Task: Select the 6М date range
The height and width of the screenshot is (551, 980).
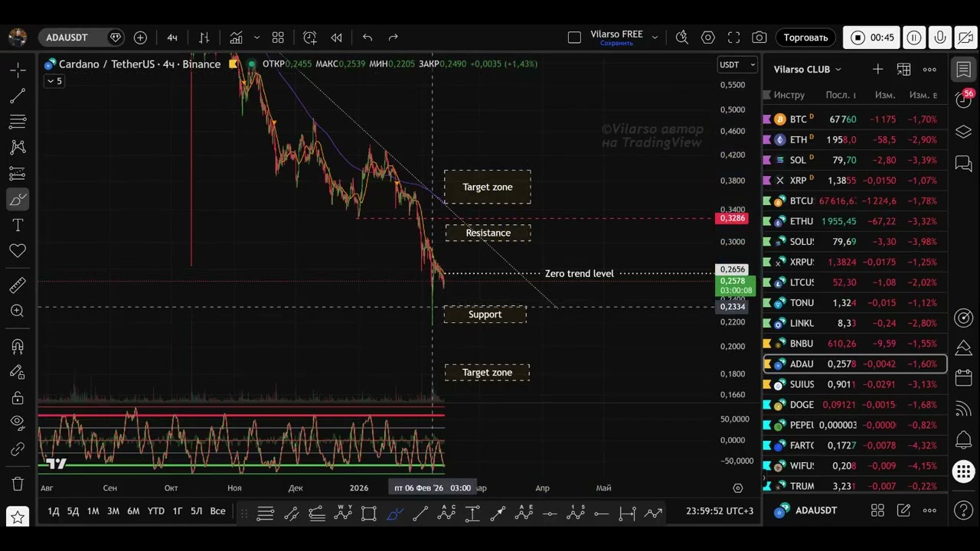Action: coord(132,511)
